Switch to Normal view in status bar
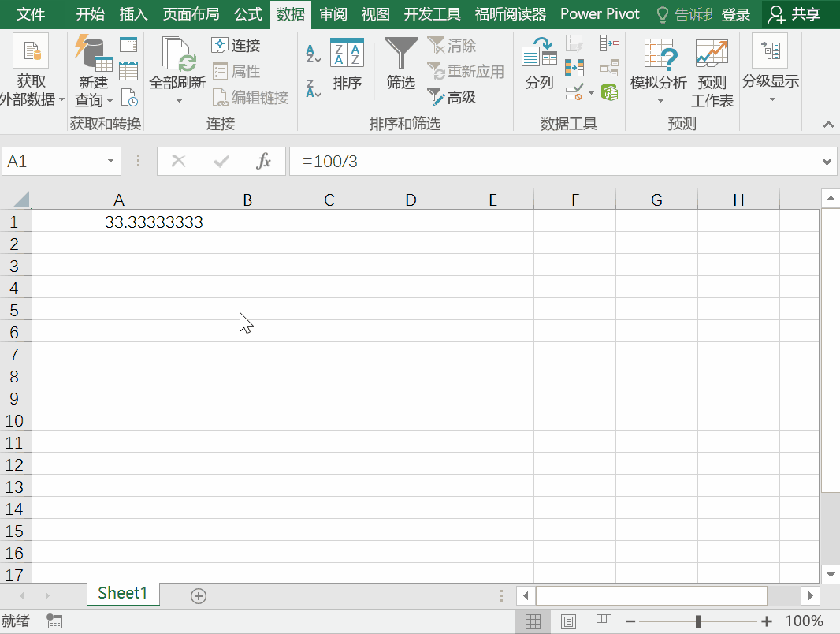This screenshot has width=840, height=634. (x=533, y=621)
